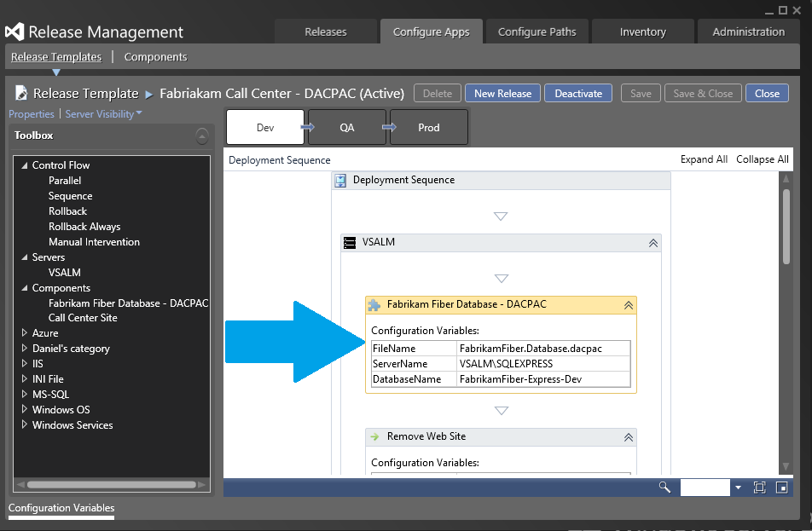Click the DatabaseName value FabrikamFiber-Express-Dev
Screen dimensions: 812x531
(x=544, y=379)
